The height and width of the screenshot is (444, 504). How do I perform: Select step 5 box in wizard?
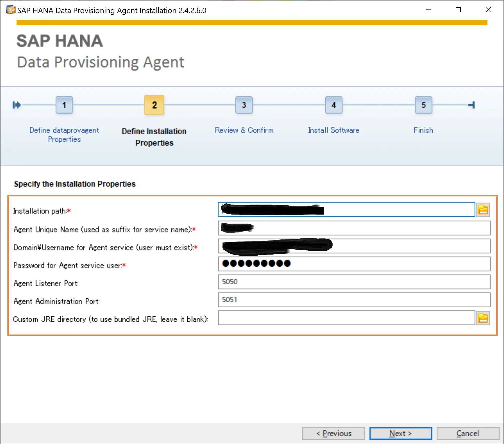[x=424, y=105]
